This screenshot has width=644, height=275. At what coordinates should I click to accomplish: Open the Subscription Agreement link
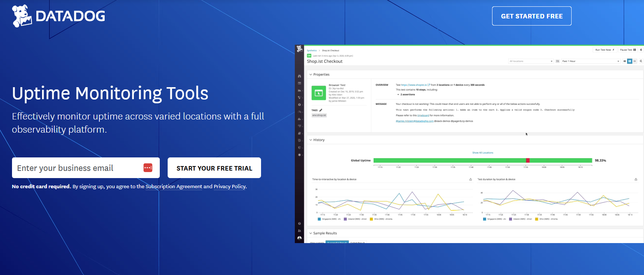174,186
